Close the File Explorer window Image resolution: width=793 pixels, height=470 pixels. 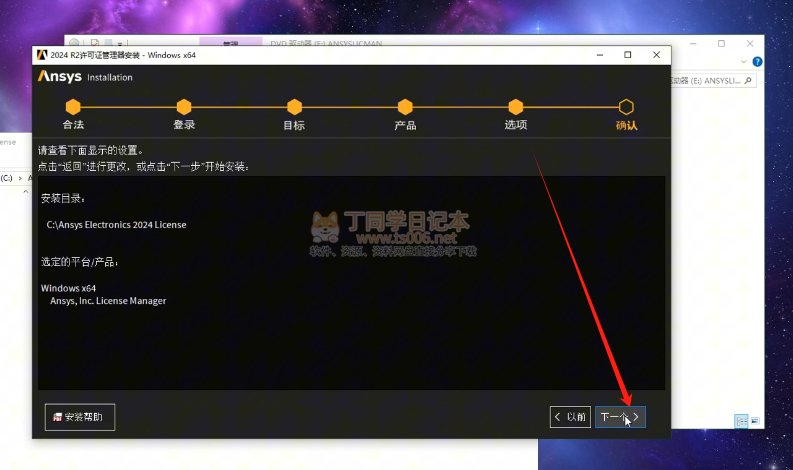coord(750,44)
